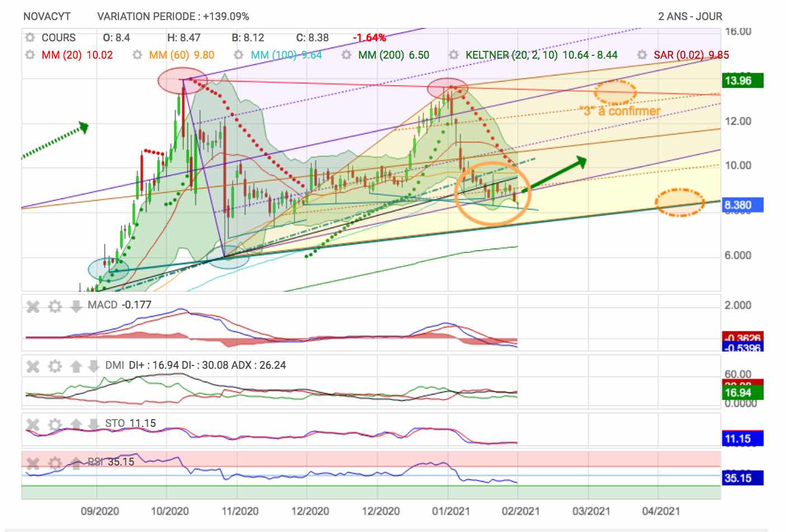Click the B: 8.12 low value

[x=248, y=38]
